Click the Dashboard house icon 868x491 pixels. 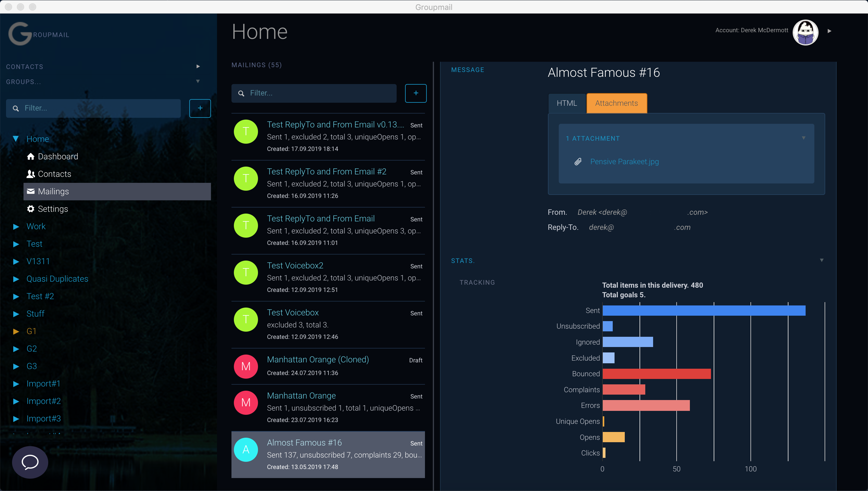click(31, 156)
